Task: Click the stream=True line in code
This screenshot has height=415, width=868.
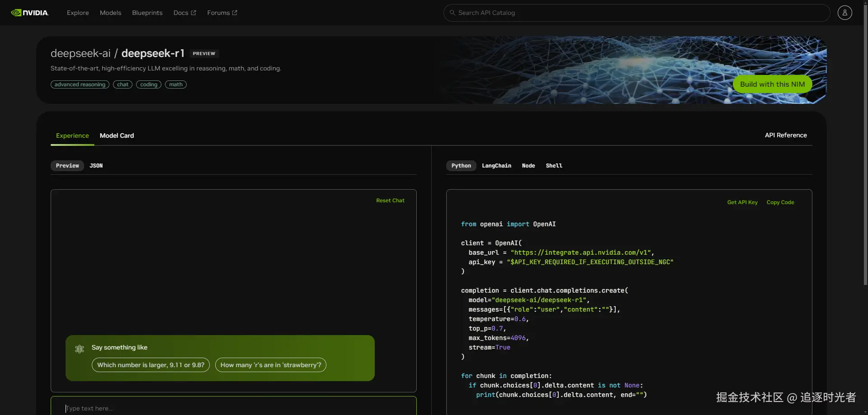Action: pyautogui.click(x=489, y=347)
